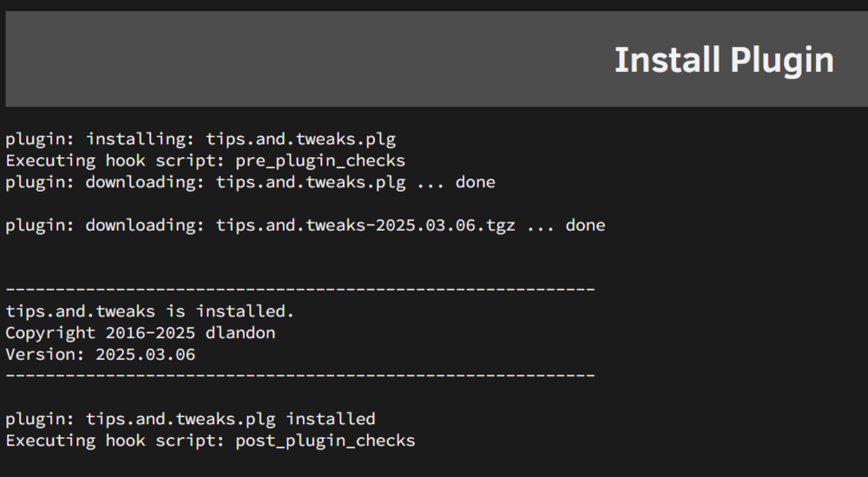The image size is (868, 477).
Task: Click the empty gray header bar area
Action: [305, 59]
